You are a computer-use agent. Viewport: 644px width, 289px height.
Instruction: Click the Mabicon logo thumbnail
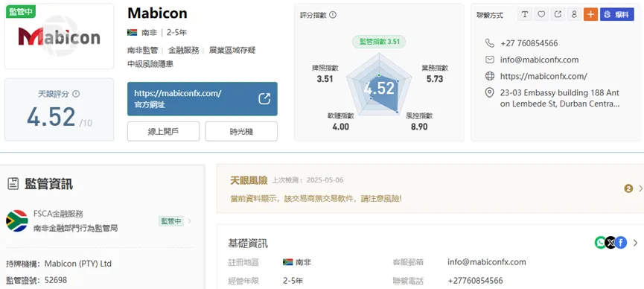59,36
